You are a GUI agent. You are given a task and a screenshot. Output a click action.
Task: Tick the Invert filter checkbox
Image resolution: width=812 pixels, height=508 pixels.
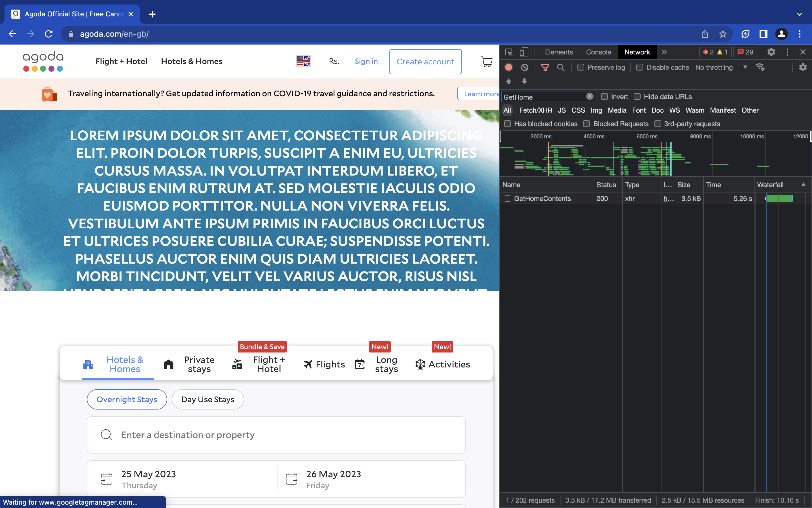click(605, 97)
